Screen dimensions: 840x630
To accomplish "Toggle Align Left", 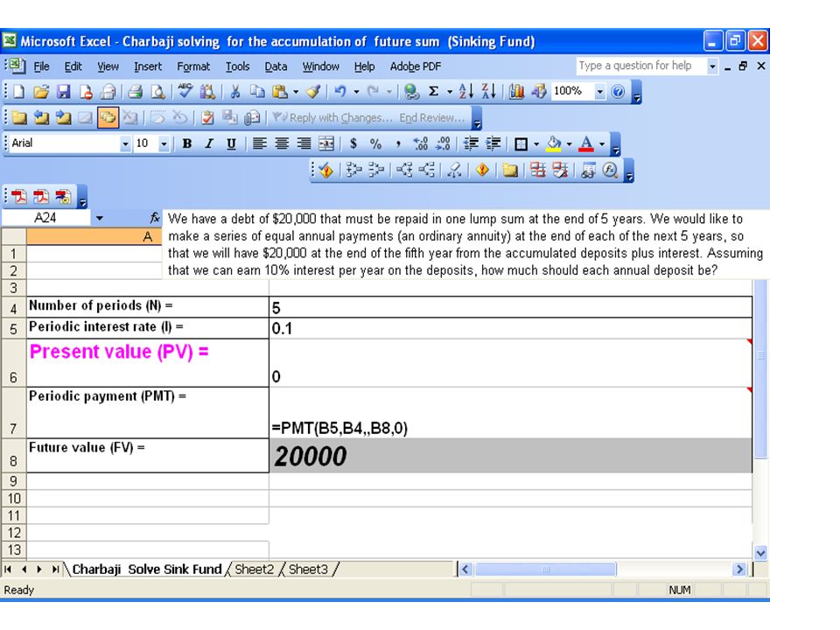I will coord(259,143).
